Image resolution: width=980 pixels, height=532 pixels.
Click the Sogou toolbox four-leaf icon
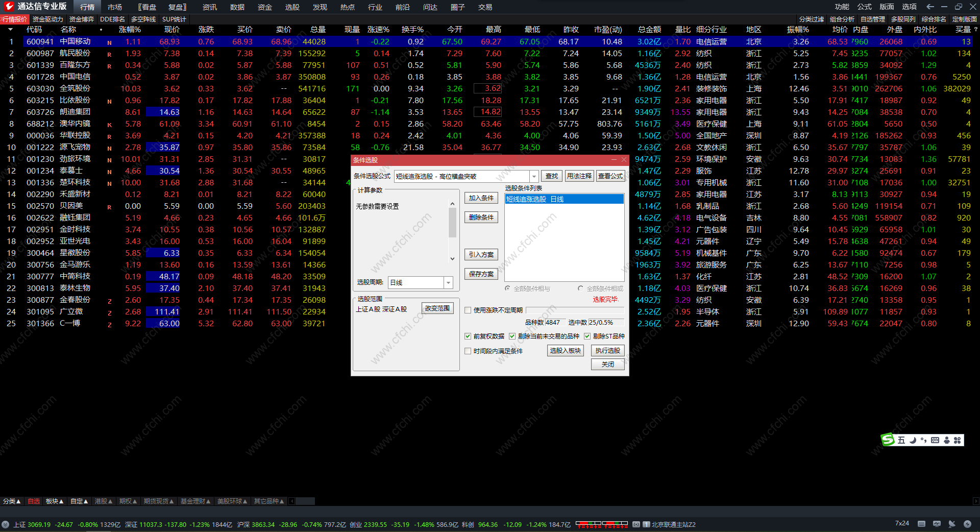point(958,440)
